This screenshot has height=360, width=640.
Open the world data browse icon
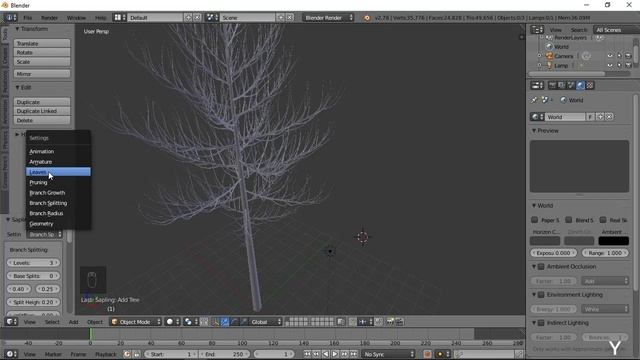point(537,117)
